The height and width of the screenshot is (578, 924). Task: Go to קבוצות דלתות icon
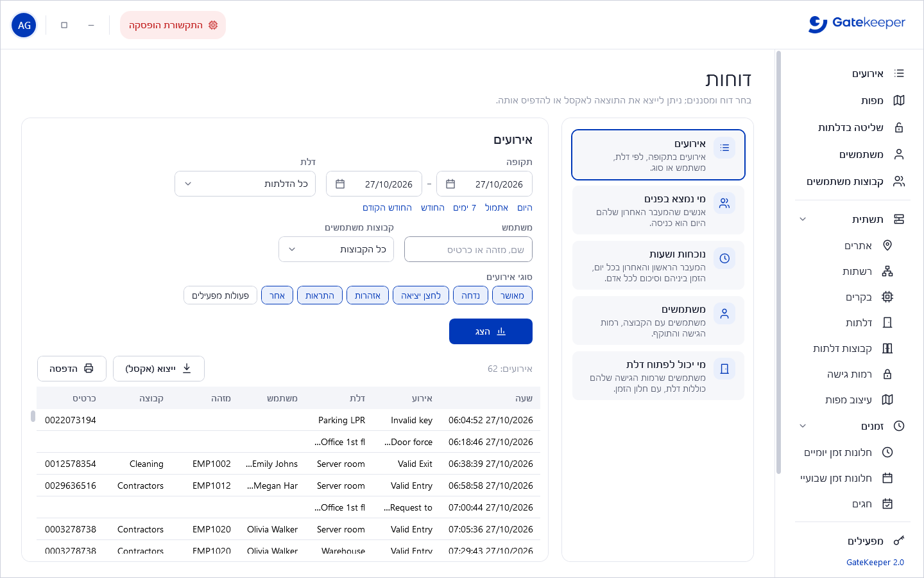(887, 348)
